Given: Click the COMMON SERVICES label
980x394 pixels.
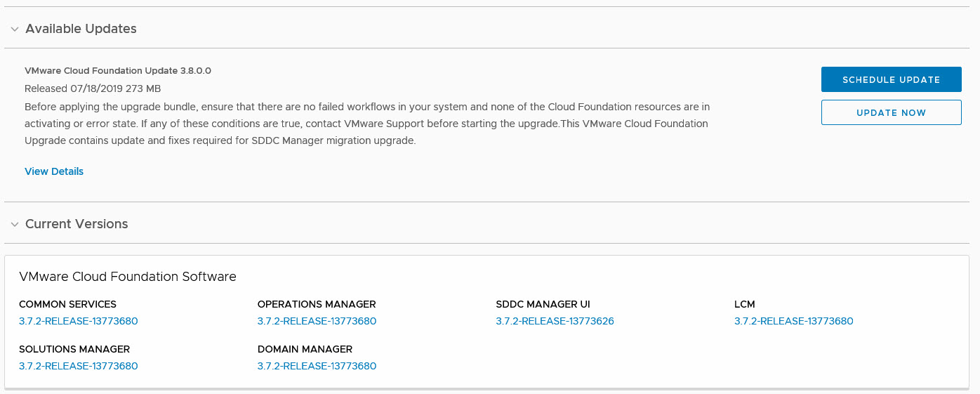Looking at the screenshot, I should (67, 305).
